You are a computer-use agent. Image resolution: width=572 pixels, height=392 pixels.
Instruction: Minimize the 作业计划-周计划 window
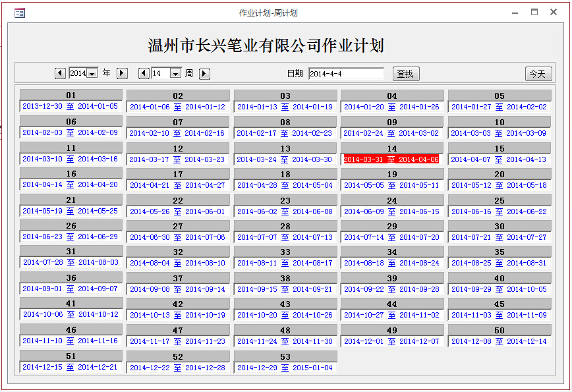pyautogui.click(x=515, y=13)
